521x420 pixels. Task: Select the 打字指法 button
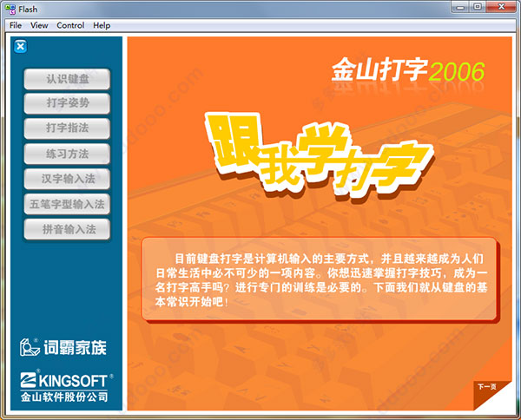coord(67,128)
